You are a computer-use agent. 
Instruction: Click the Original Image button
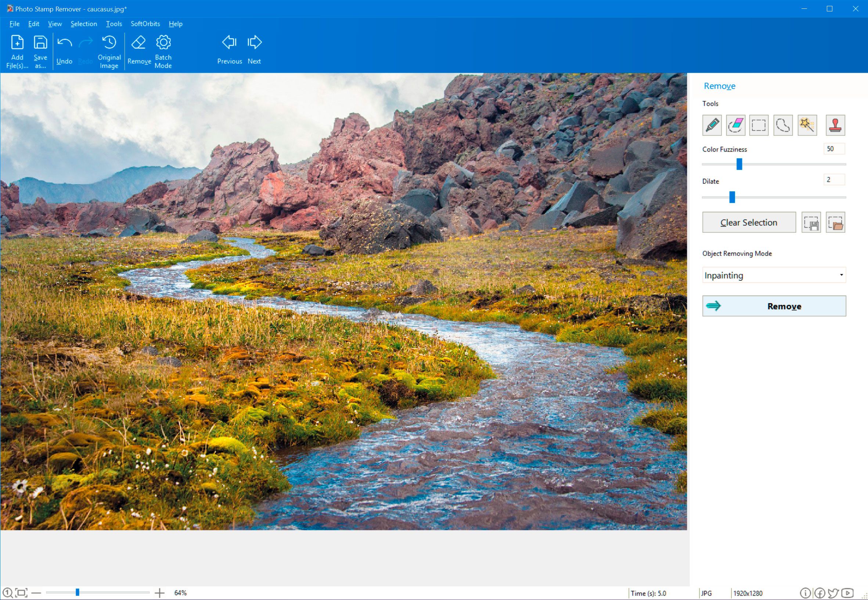[108, 51]
